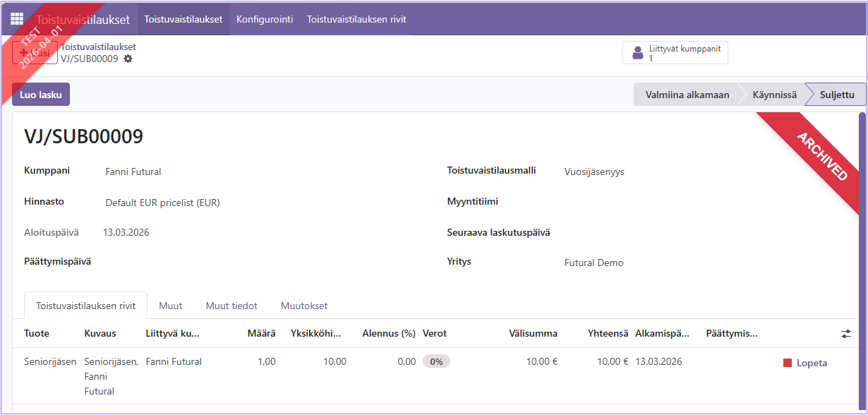Click the Toistuvaistilaukset breadcrumb link
Image resolution: width=868 pixels, height=415 pixels.
click(x=98, y=47)
